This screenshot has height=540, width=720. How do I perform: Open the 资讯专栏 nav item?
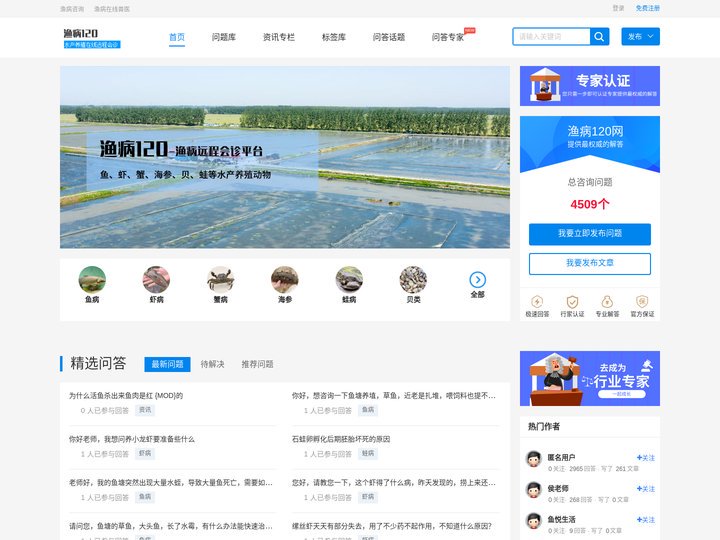point(279,37)
